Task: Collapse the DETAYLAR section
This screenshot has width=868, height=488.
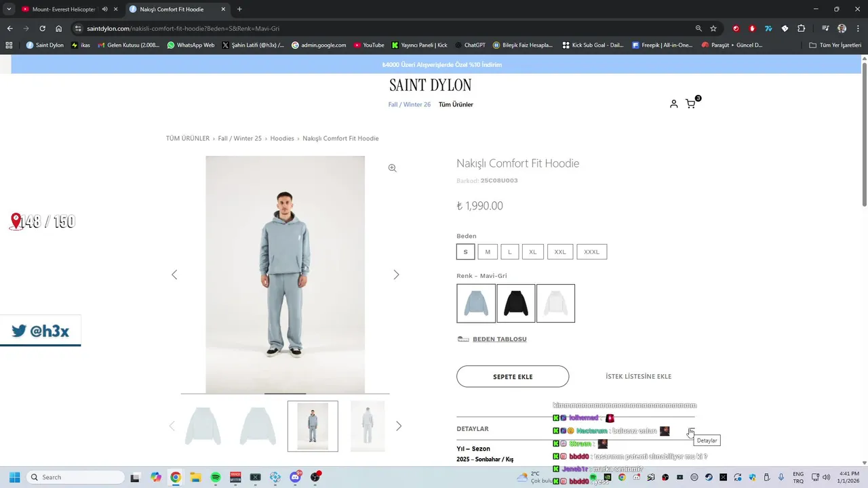Action: point(575,428)
